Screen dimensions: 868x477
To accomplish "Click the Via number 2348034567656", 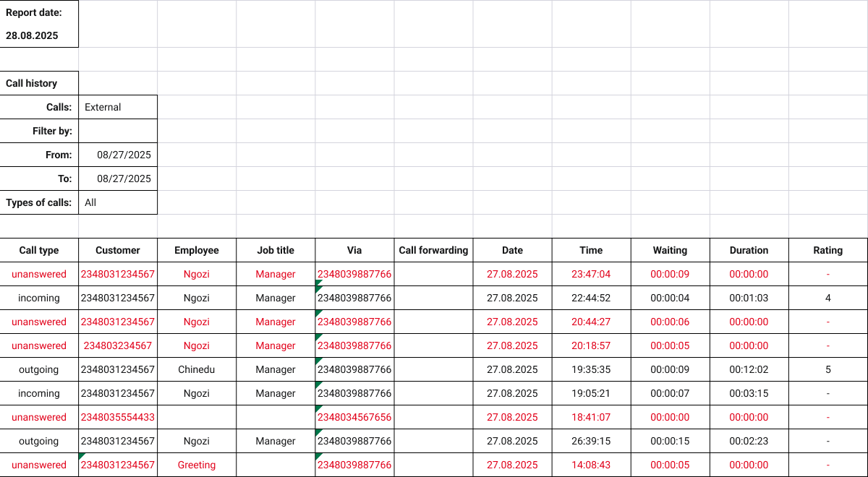I will point(354,417).
